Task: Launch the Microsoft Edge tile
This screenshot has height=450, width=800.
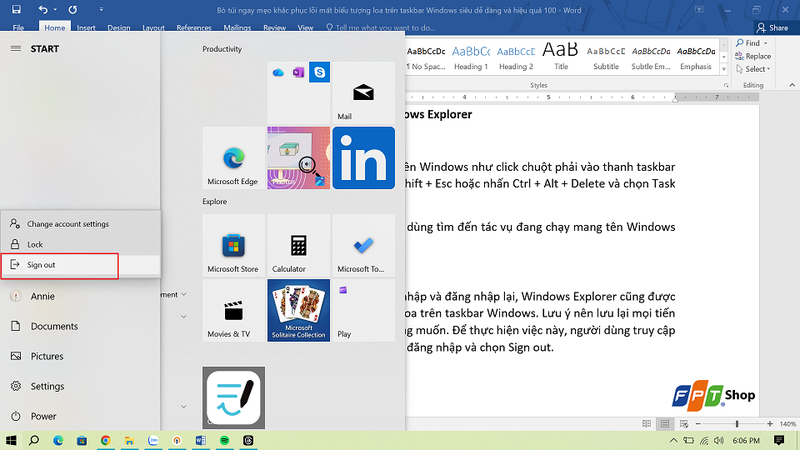Action: [x=234, y=158]
